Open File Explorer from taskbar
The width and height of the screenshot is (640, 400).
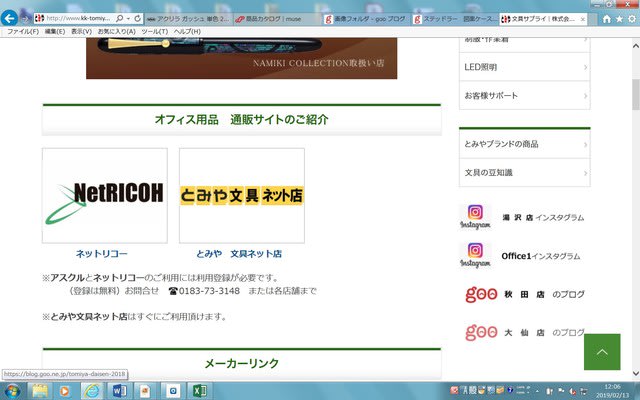(40, 391)
